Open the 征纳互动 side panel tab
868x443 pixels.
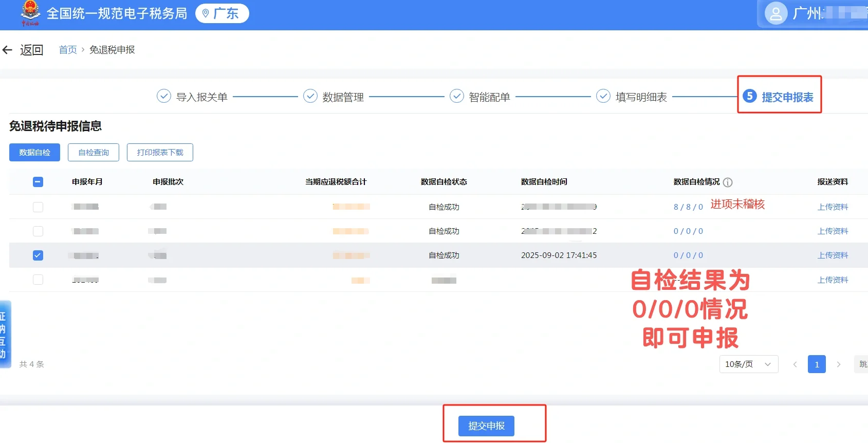click(4, 335)
